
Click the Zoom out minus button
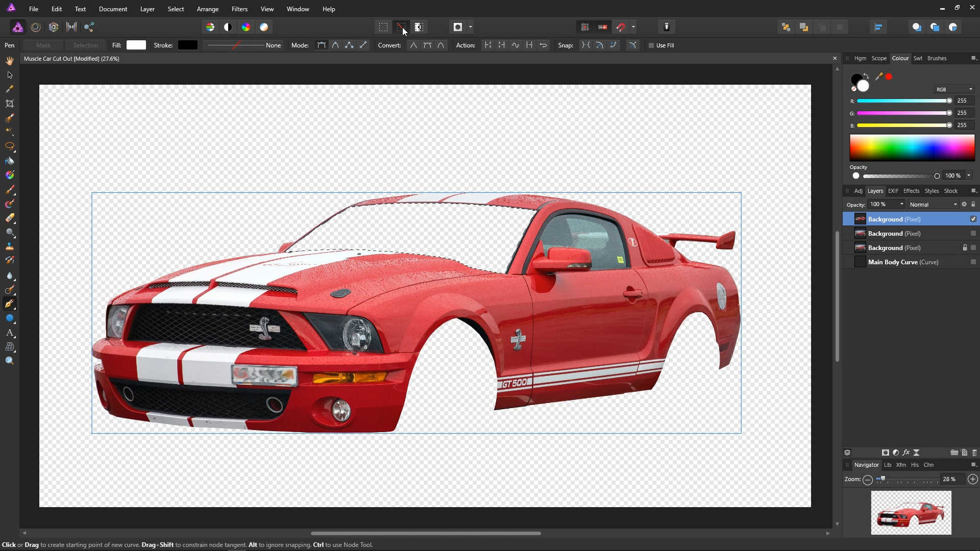867,479
